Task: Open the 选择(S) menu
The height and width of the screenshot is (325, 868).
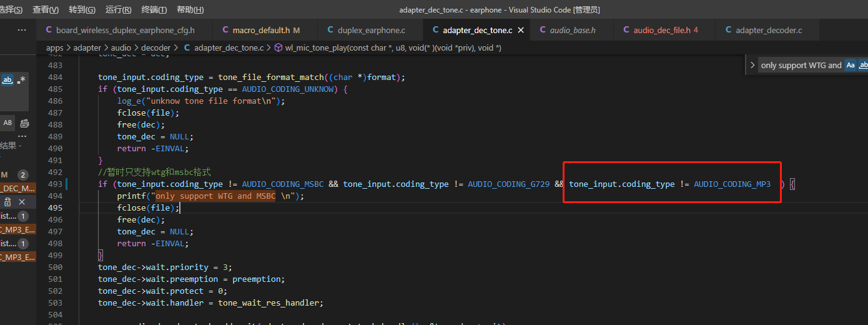Action: tap(11, 9)
